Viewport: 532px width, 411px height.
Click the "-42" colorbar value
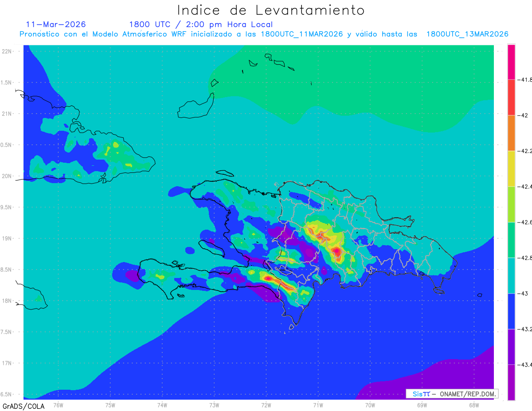point(522,115)
